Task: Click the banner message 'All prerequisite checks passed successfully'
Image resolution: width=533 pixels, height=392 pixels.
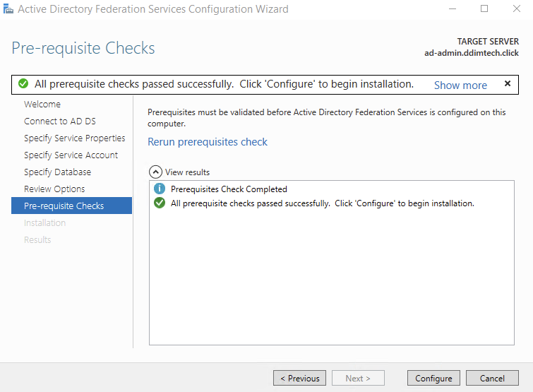Action: 224,84
